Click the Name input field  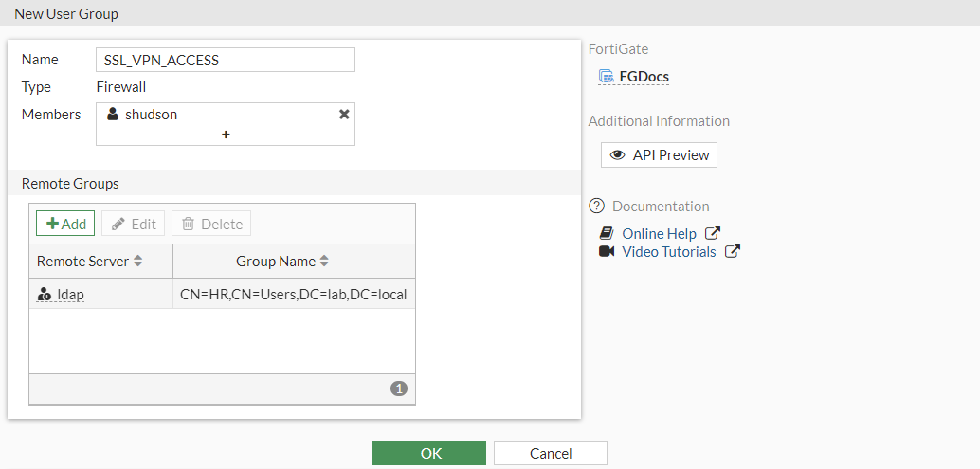pyautogui.click(x=226, y=60)
